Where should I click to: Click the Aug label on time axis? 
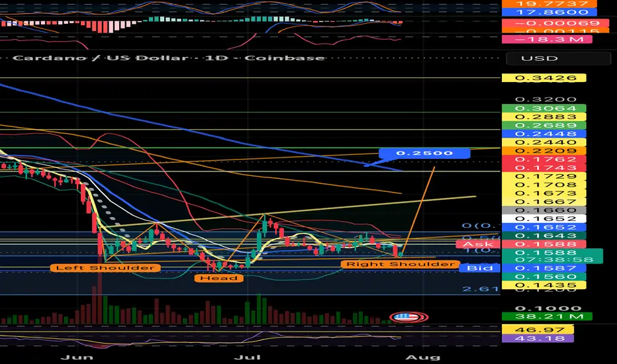pyautogui.click(x=422, y=357)
